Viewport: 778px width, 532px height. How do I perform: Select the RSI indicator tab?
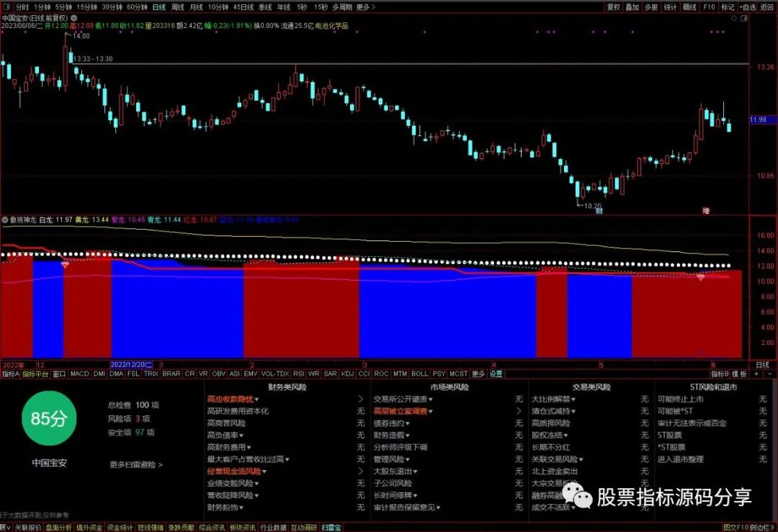click(x=299, y=374)
